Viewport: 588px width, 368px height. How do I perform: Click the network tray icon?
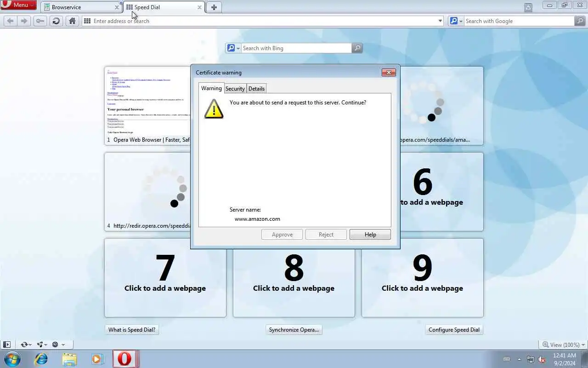pyautogui.click(x=531, y=359)
